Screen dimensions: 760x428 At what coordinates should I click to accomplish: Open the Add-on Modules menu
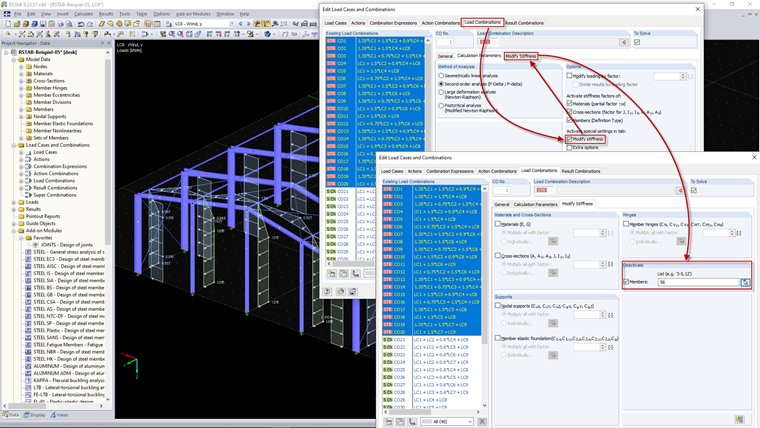coord(192,14)
